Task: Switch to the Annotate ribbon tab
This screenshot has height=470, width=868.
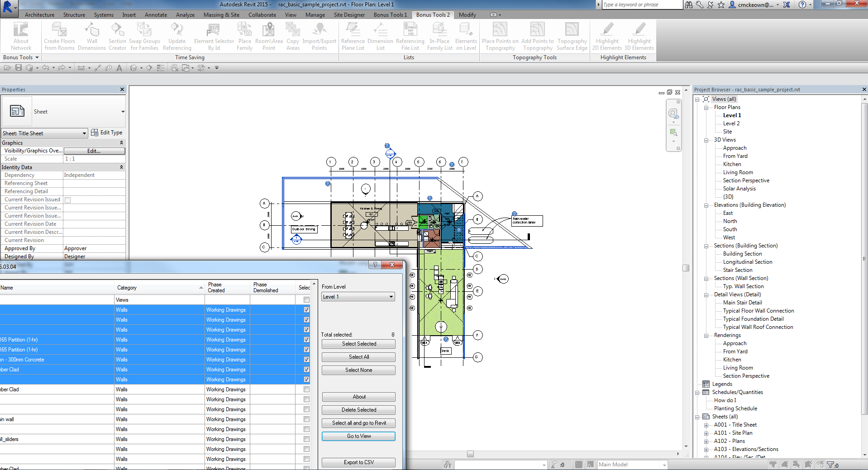Action: click(156, 15)
